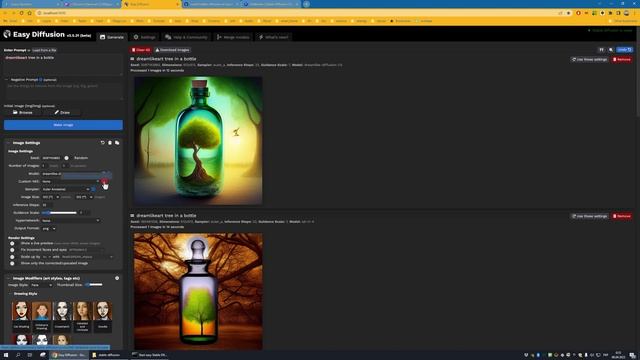Click the copy settings icon in Image Settings
The width and height of the screenshot is (640, 360).
pos(117,143)
